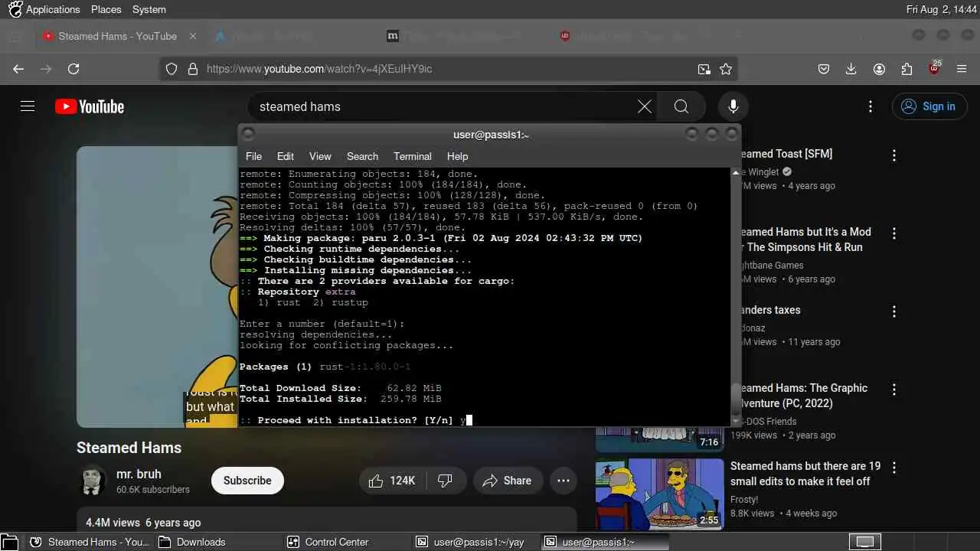
Task: Reload the YouTube page
Action: (73, 69)
